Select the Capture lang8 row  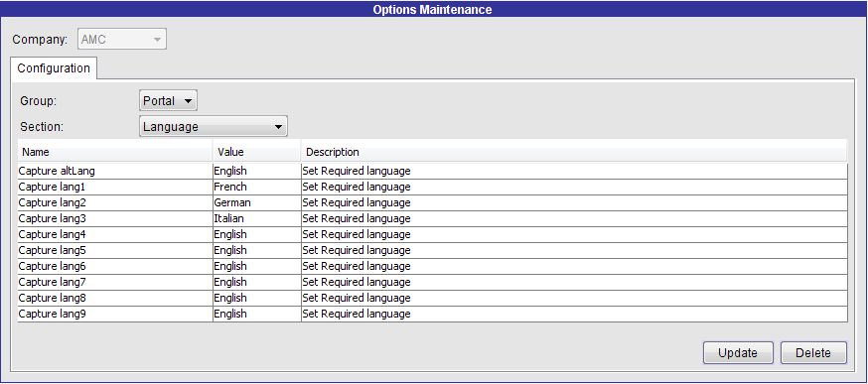[x=432, y=298]
